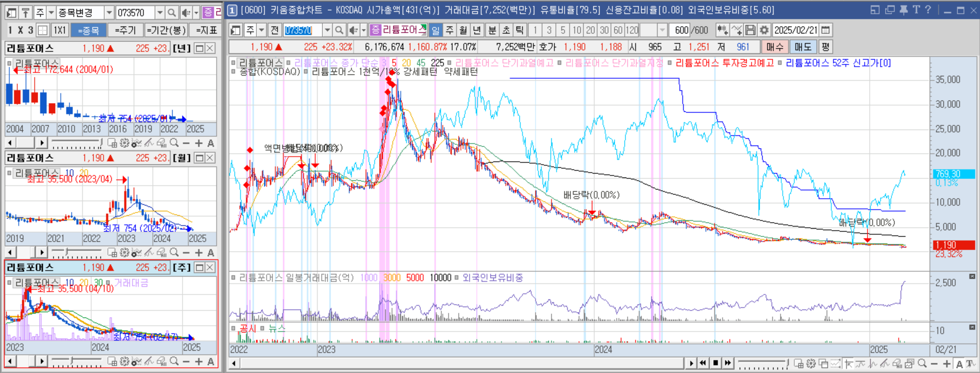Click the save chart floppy disk icon
Screen dimensions: 980x373
pos(750,30)
